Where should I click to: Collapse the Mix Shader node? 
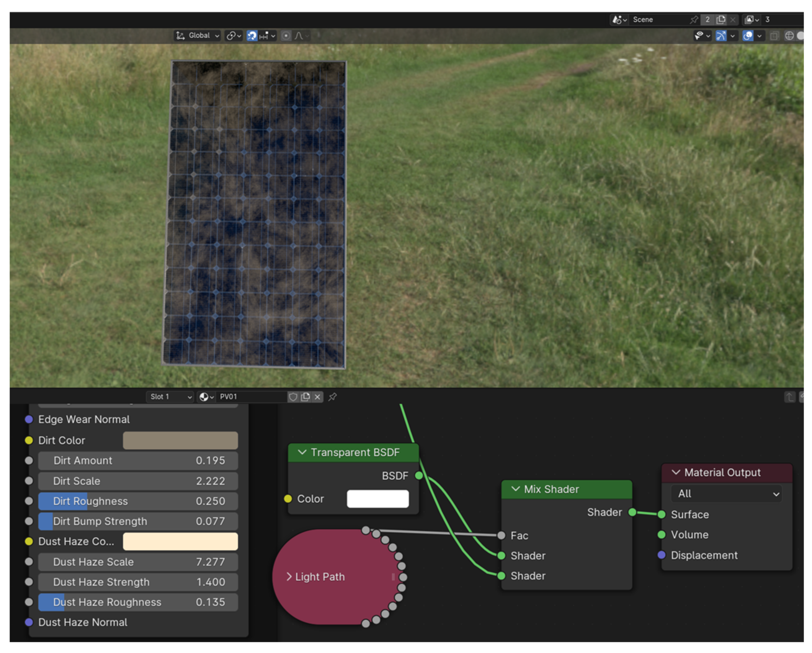(515, 489)
